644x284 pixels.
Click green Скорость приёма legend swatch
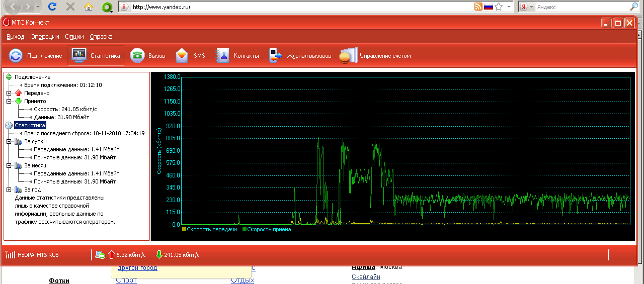pyautogui.click(x=245, y=229)
